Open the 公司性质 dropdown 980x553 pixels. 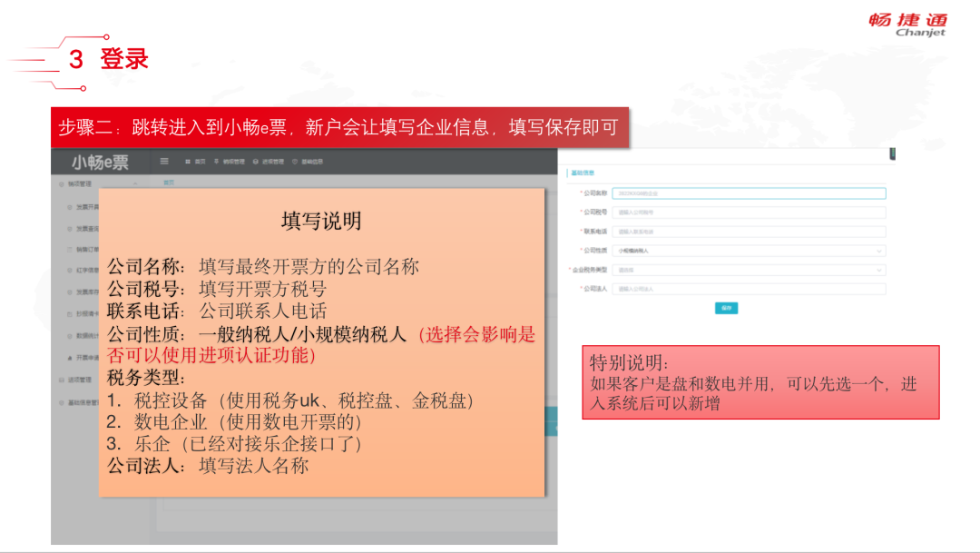749,251
